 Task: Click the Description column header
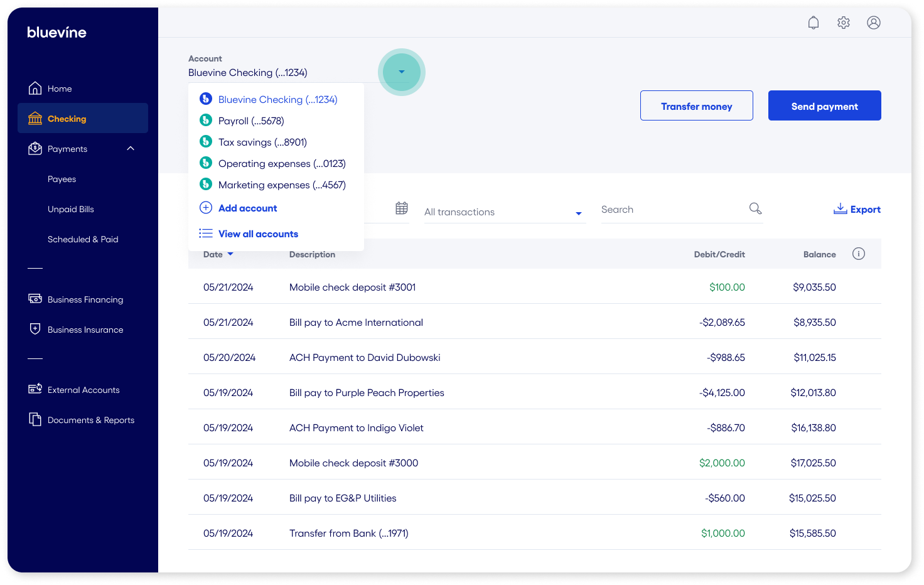pyautogui.click(x=312, y=254)
